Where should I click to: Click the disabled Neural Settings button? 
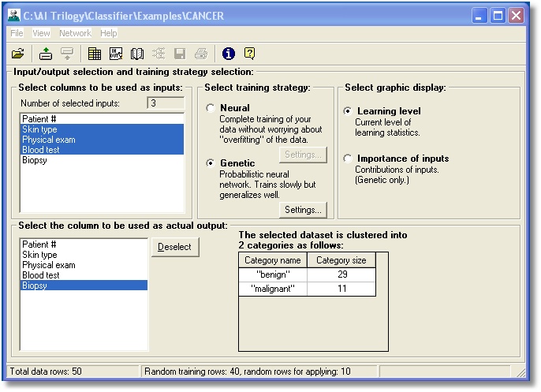tap(303, 155)
